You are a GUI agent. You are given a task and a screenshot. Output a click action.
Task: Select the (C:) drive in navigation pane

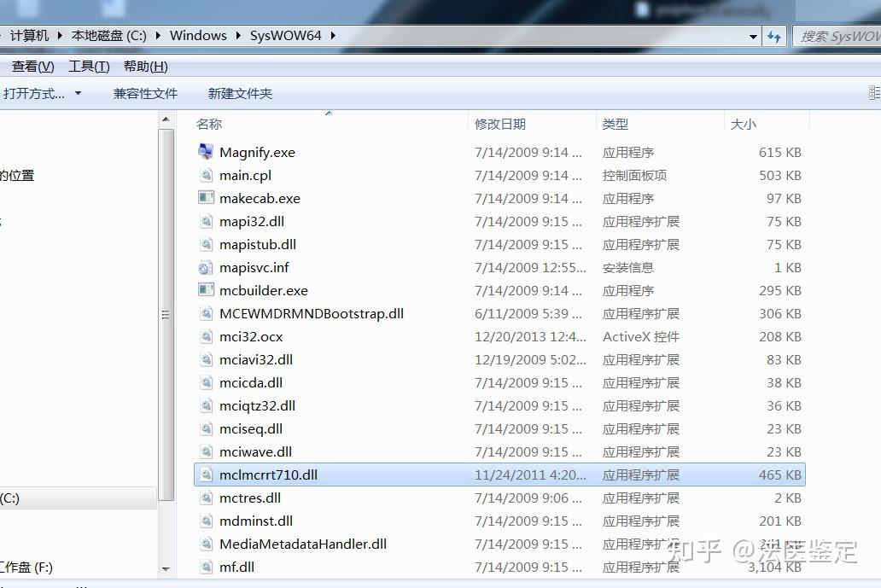[78, 498]
